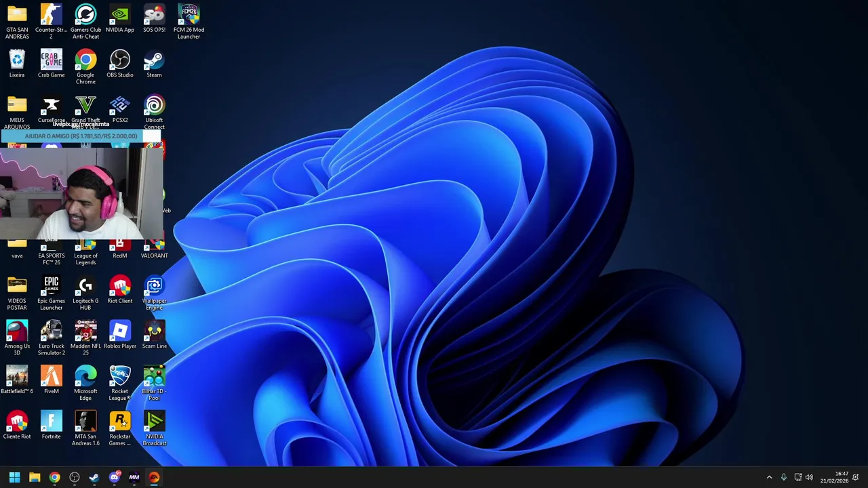Launch Euro Truck Simulator 2
Image resolution: width=868 pixels, height=488 pixels.
52,338
